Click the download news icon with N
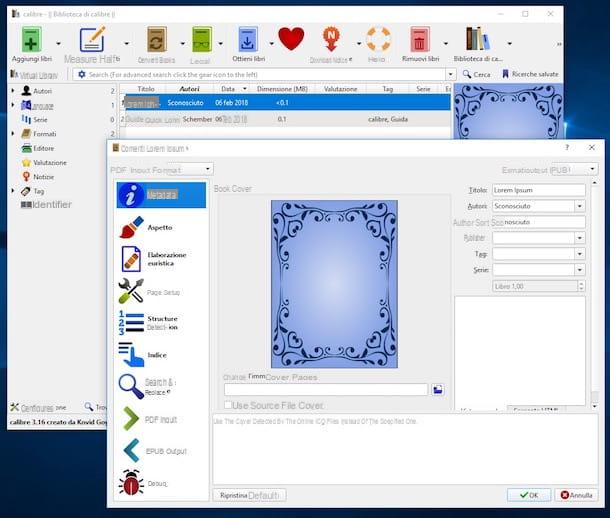Viewport: 610px width, 518px height. point(331,39)
